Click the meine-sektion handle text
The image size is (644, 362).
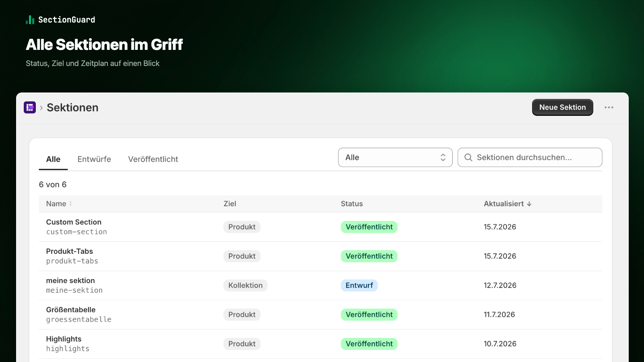click(x=74, y=290)
